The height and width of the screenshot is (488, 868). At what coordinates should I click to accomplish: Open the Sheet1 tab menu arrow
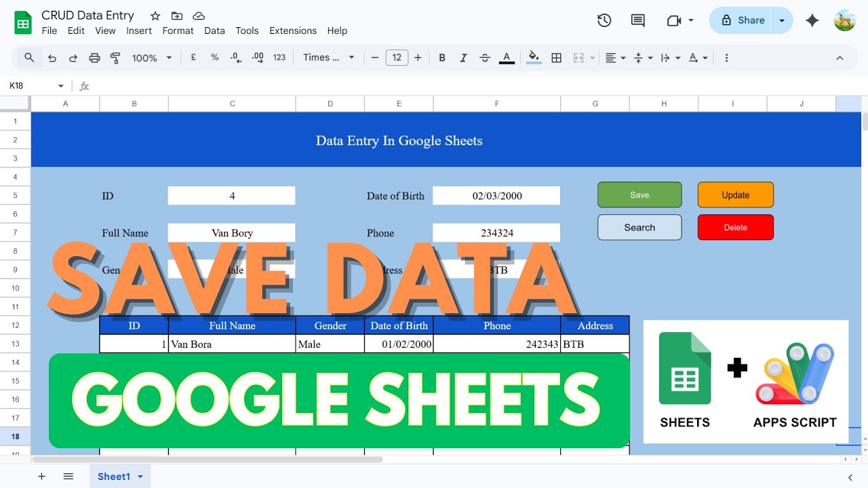140,476
